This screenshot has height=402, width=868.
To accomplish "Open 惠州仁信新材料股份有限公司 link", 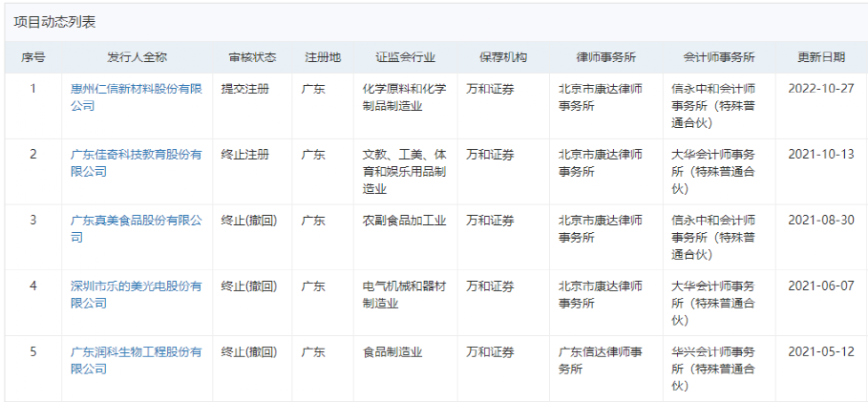I will 137,96.
